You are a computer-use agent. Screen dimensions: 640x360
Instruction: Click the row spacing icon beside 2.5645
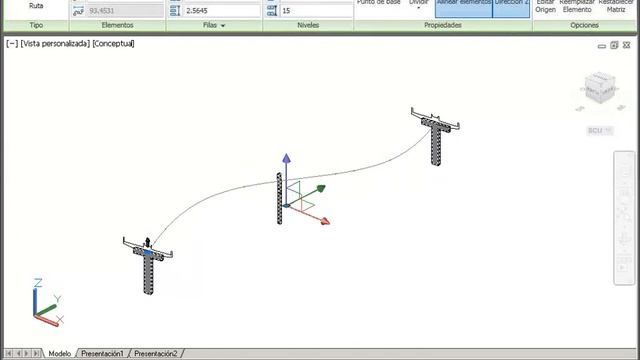[x=175, y=11]
